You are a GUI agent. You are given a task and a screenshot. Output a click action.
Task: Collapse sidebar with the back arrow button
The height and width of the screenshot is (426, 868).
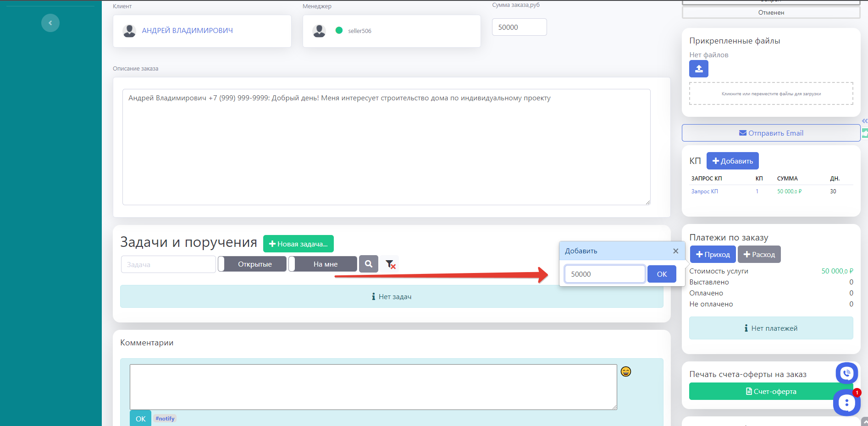(x=50, y=23)
